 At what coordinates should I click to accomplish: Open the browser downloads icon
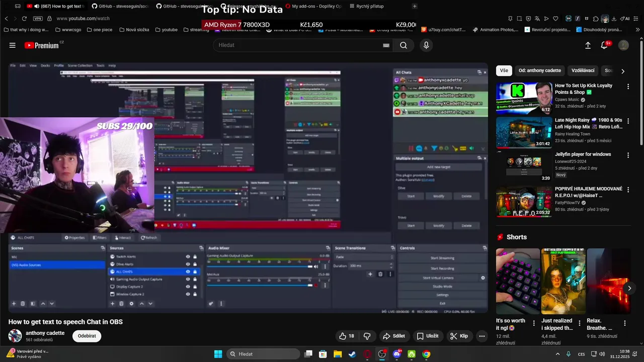pos(614,19)
